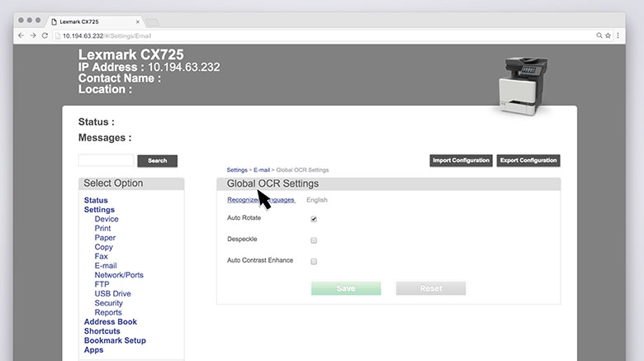The height and width of the screenshot is (361, 644).
Task: Open the browser three-dot menu
Action: tap(618, 36)
